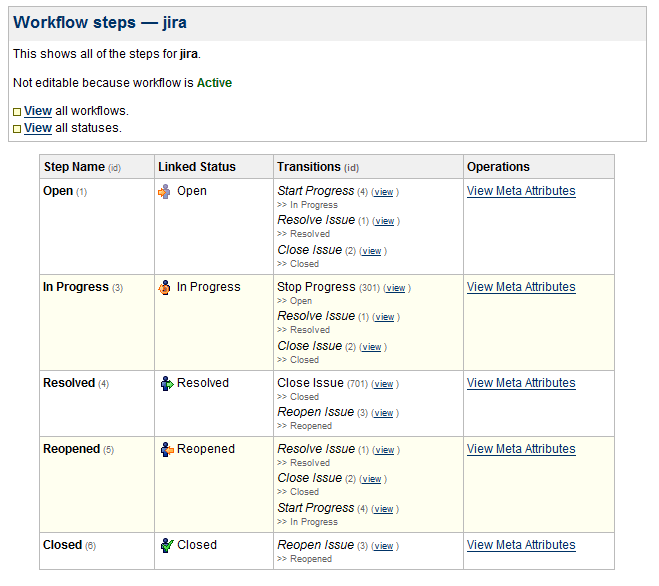
Task: View Reopen Issue transition in Closed step
Action: pyautogui.click(x=384, y=546)
